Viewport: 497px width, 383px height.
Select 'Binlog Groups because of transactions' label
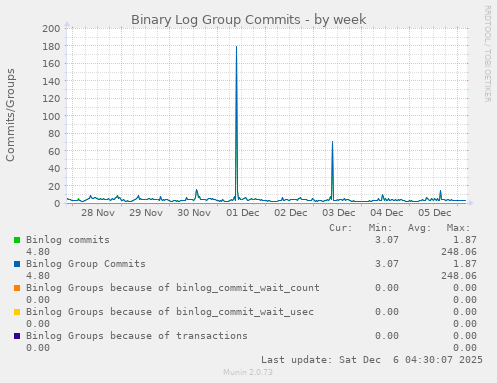point(137,336)
